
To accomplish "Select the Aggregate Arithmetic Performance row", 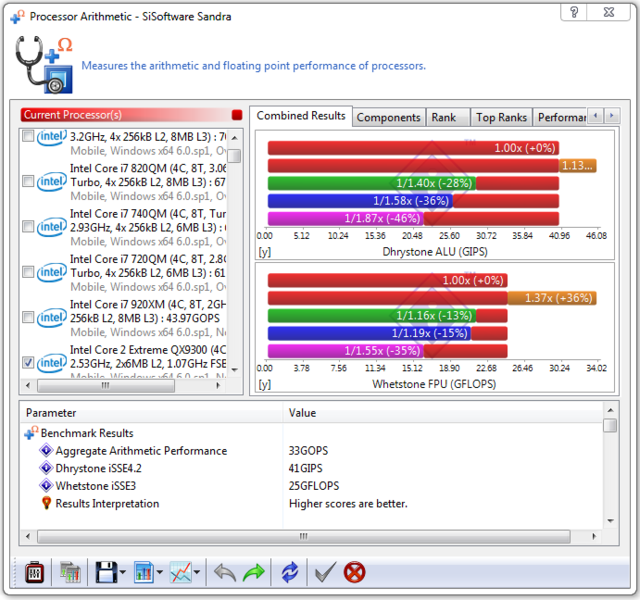I will (312, 451).
